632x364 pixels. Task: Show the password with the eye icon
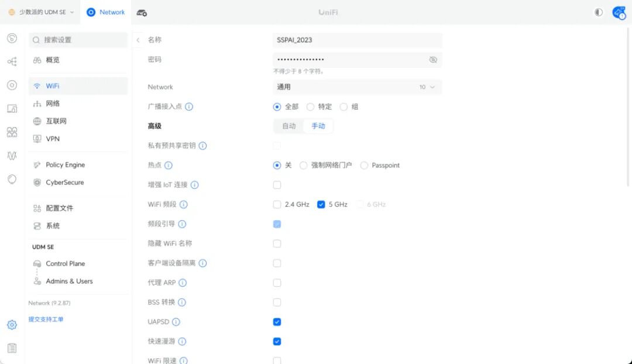pyautogui.click(x=433, y=60)
